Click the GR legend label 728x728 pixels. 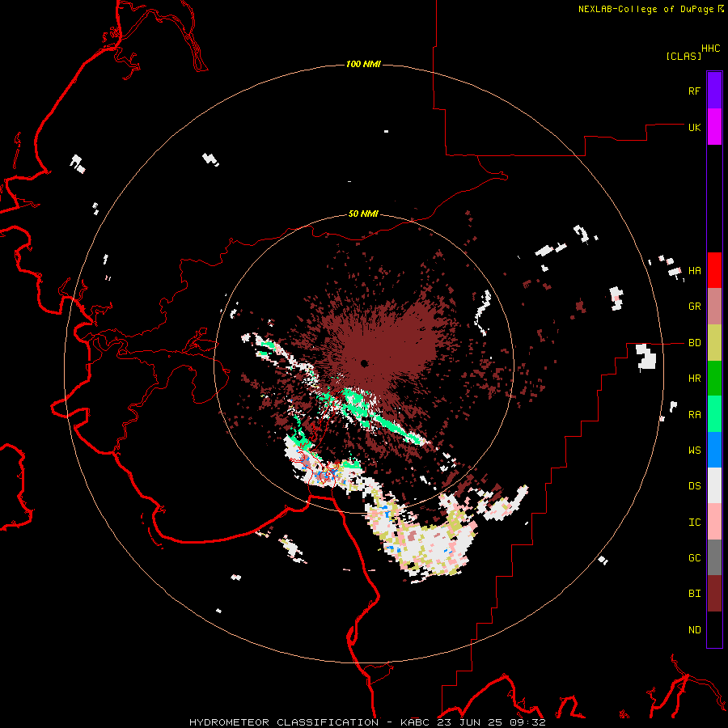[695, 307]
